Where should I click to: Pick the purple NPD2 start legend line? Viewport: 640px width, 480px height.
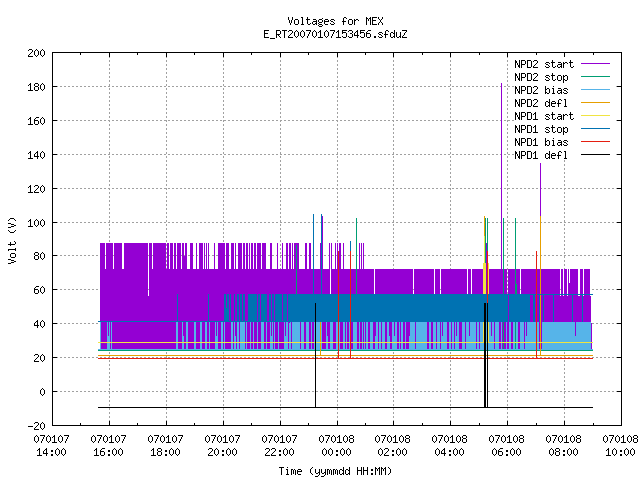595,64
